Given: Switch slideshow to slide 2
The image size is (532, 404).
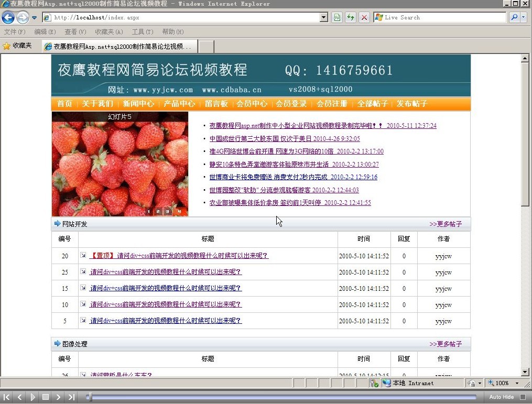Looking at the screenshot, I should [158, 211].
